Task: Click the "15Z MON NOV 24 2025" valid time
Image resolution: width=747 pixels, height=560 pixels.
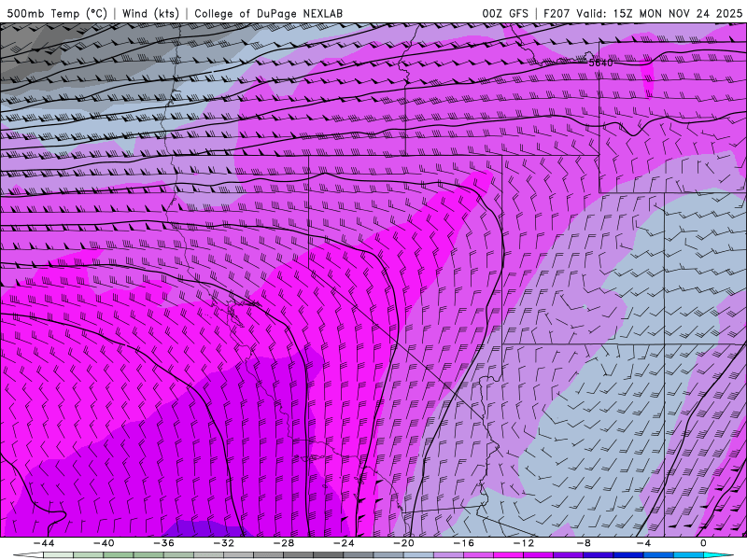Action: point(678,13)
